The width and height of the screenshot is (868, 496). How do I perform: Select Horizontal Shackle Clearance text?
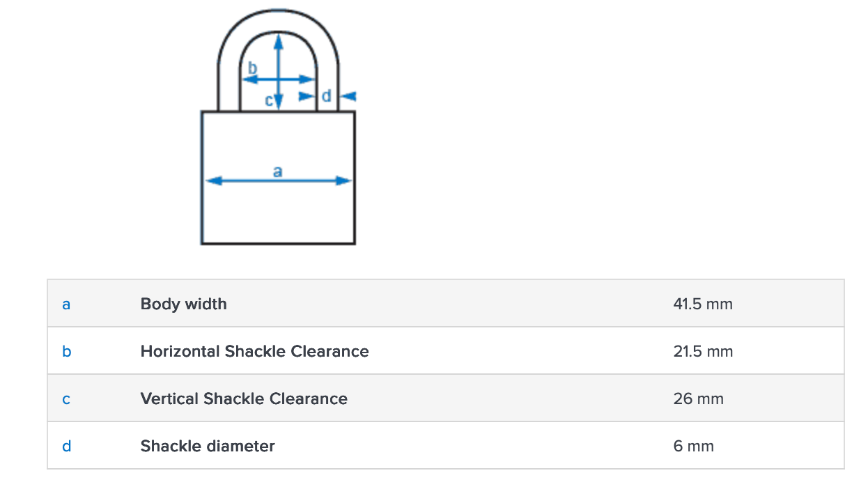pyautogui.click(x=254, y=351)
